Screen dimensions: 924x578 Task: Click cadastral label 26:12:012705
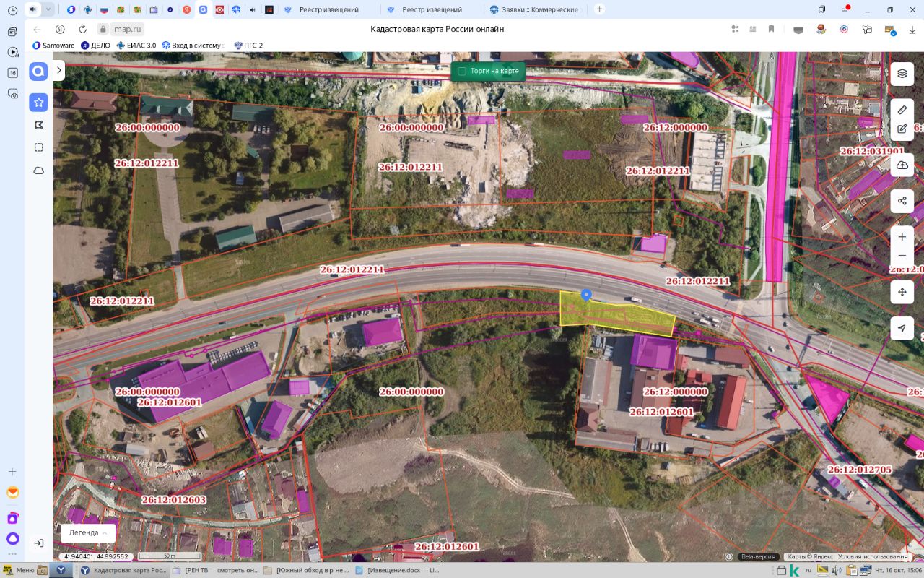[x=860, y=470]
